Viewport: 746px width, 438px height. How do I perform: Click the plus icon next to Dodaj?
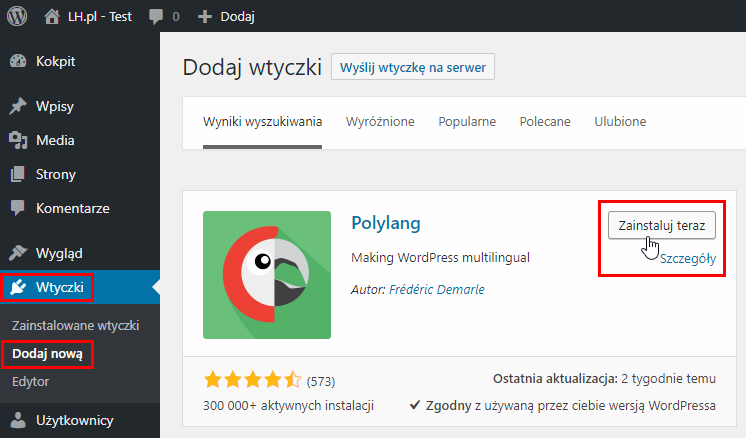pyautogui.click(x=205, y=16)
